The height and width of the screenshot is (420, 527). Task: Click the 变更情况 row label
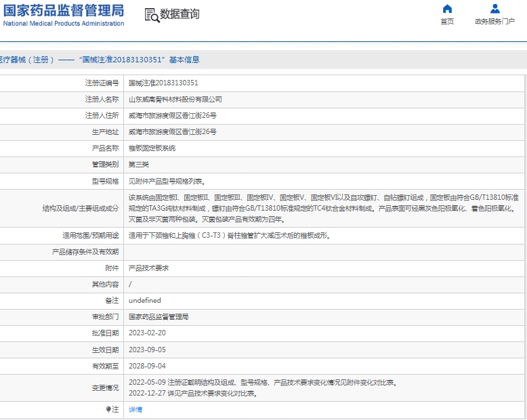[105, 387]
